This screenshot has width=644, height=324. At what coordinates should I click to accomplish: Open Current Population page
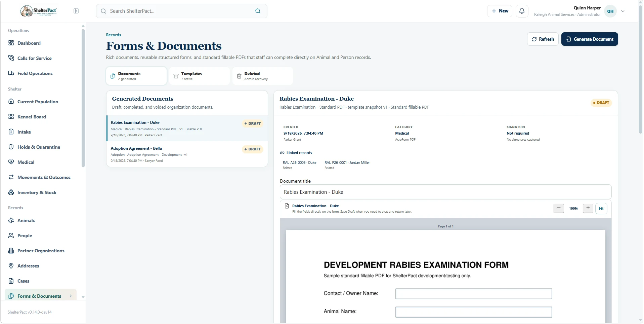click(x=41, y=102)
